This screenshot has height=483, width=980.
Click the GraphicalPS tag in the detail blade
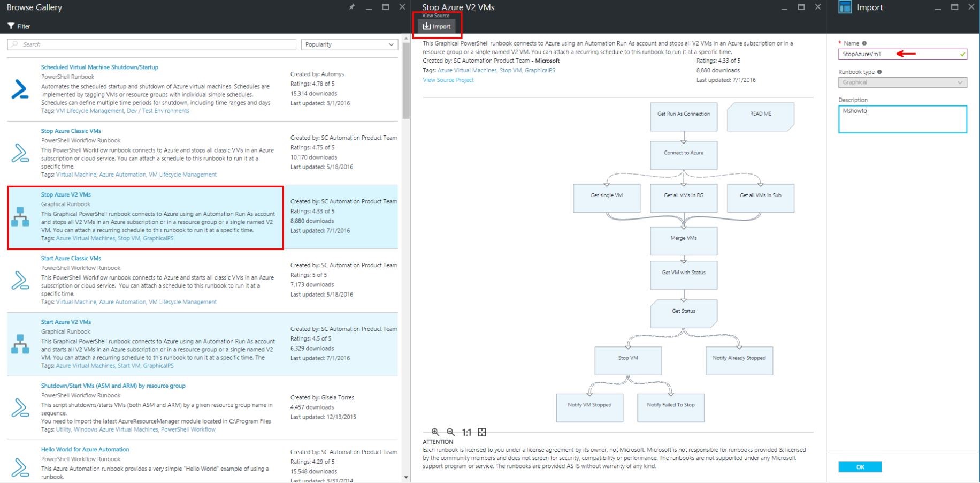(540, 70)
